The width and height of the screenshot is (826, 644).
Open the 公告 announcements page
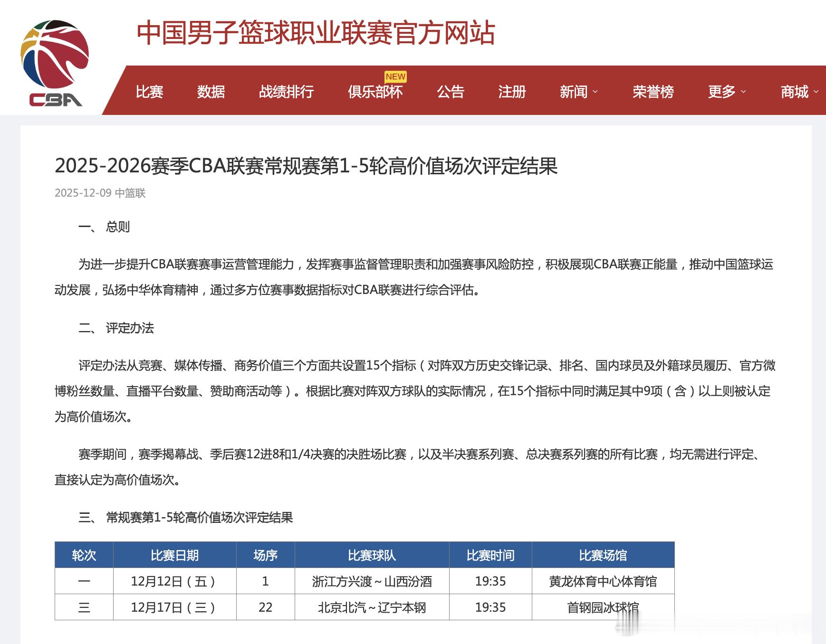pos(451,92)
